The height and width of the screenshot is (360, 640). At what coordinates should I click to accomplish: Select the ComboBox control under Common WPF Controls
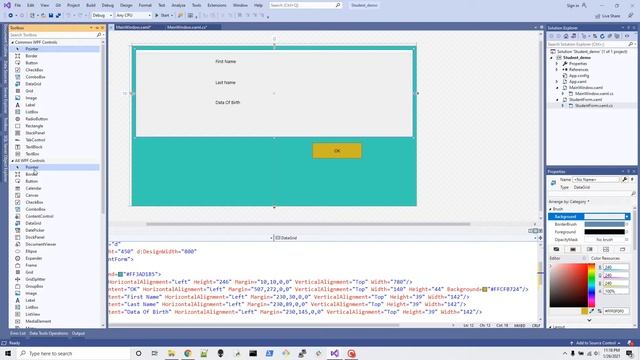point(35,77)
